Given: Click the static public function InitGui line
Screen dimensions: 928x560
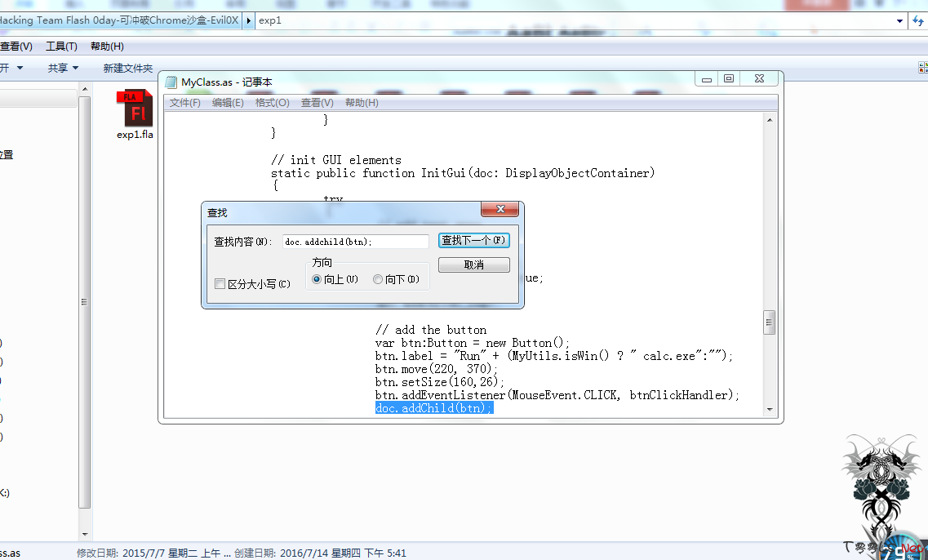Looking at the screenshot, I should (x=463, y=173).
